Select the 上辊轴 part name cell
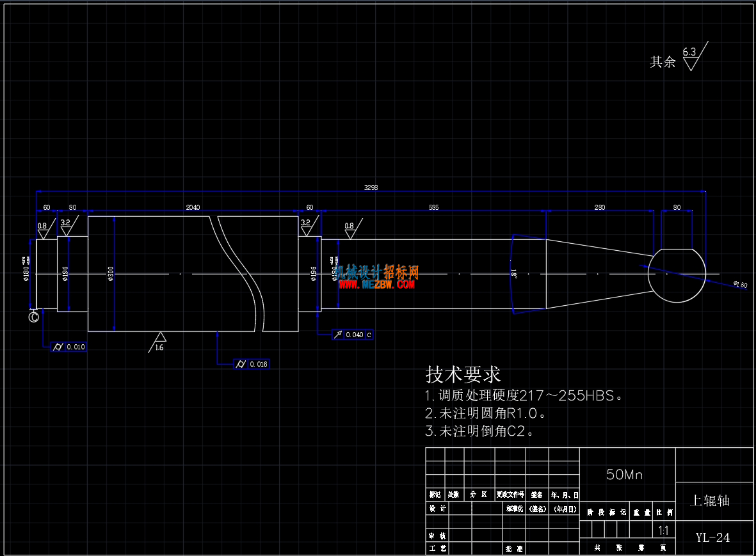This screenshot has height=556, width=756. 710,500
